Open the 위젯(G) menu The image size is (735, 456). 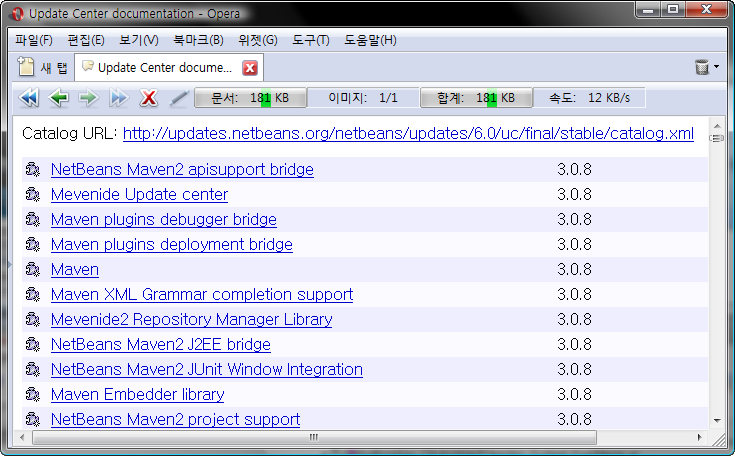(x=258, y=40)
